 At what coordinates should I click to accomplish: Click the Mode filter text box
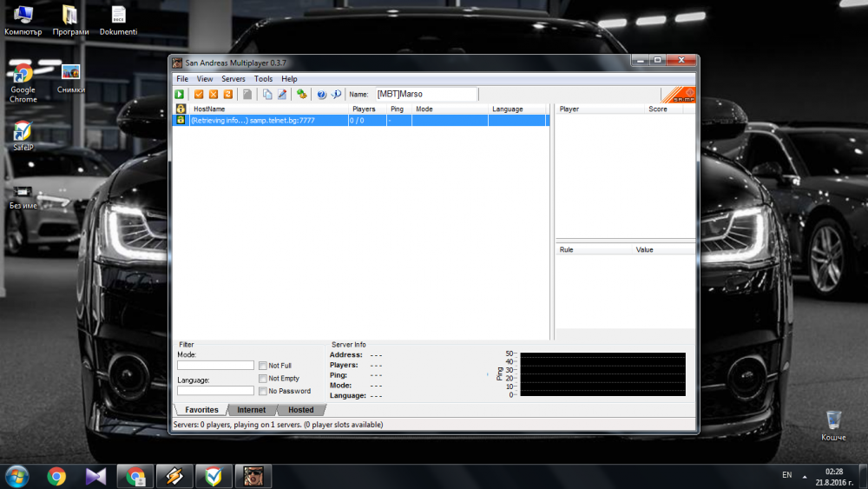[x=215, y=366]
